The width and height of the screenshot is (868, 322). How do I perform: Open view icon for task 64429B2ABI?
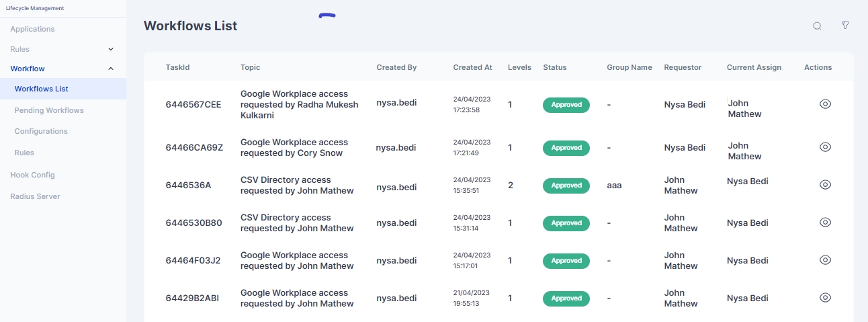826,298
